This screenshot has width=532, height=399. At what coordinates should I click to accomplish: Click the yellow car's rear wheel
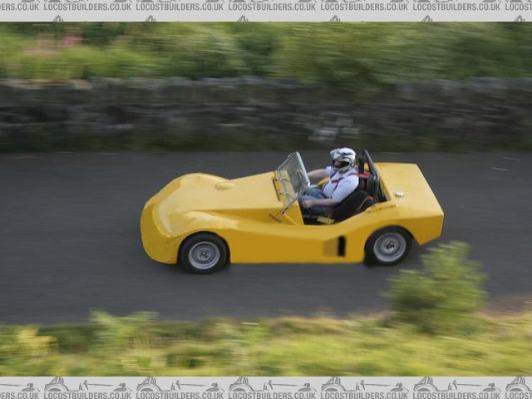coord(389,247)
